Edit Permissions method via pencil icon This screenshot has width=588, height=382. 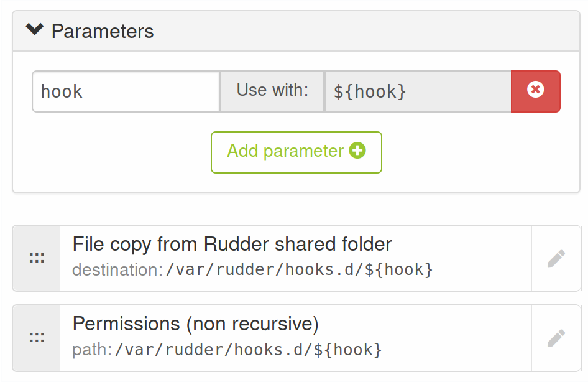coord(556,338)
